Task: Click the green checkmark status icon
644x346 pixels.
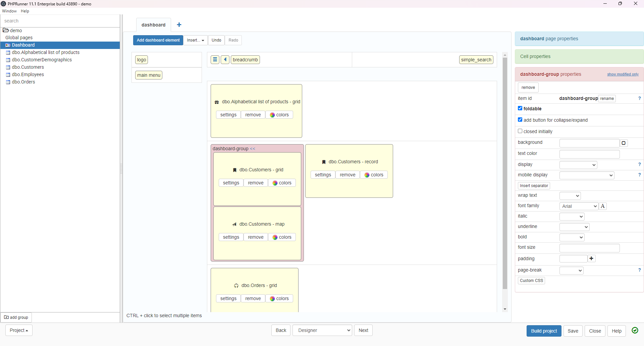Action: pos(635,331)
